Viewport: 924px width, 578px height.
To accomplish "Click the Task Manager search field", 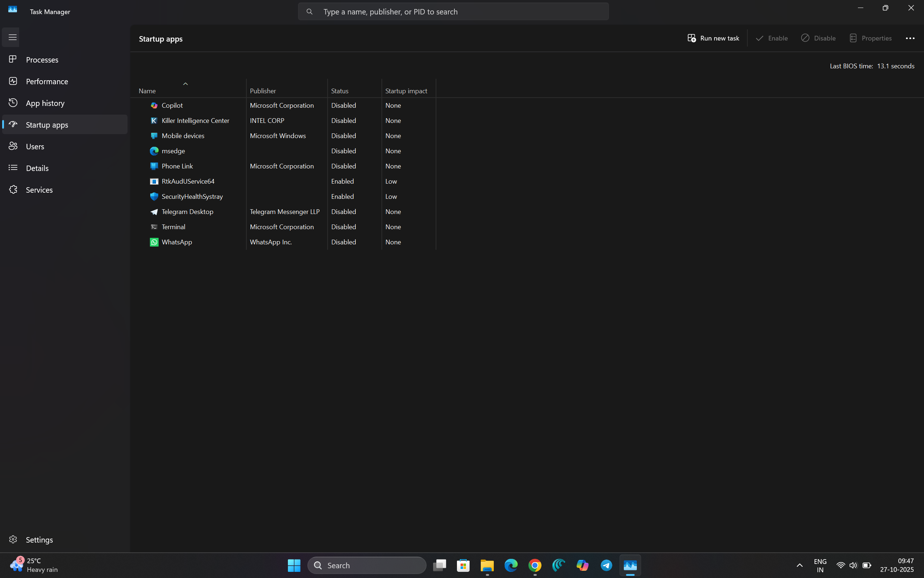I will (453, 12).
